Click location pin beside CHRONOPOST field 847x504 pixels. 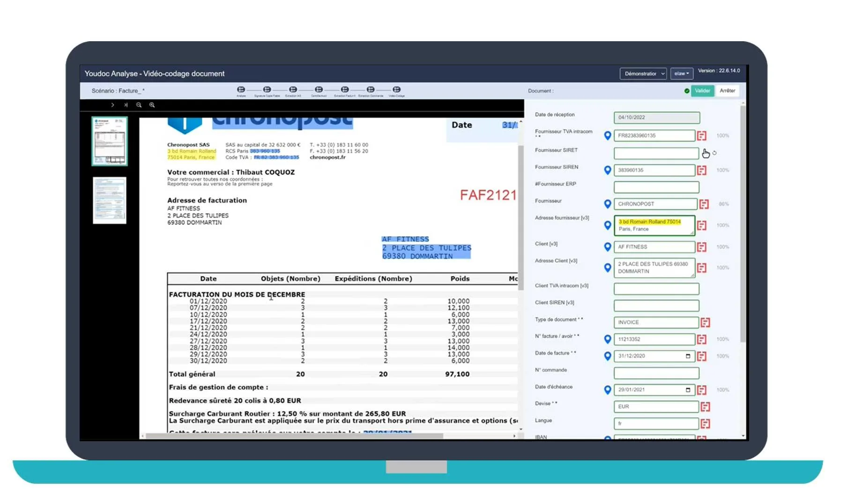coord(608,204)
